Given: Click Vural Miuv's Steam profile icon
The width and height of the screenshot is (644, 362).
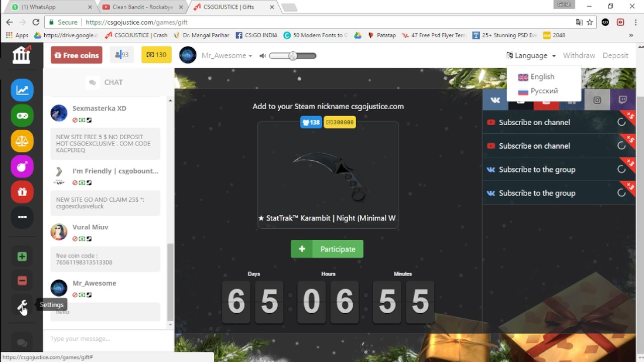Looking at the screenshot, I should (89, 239).
